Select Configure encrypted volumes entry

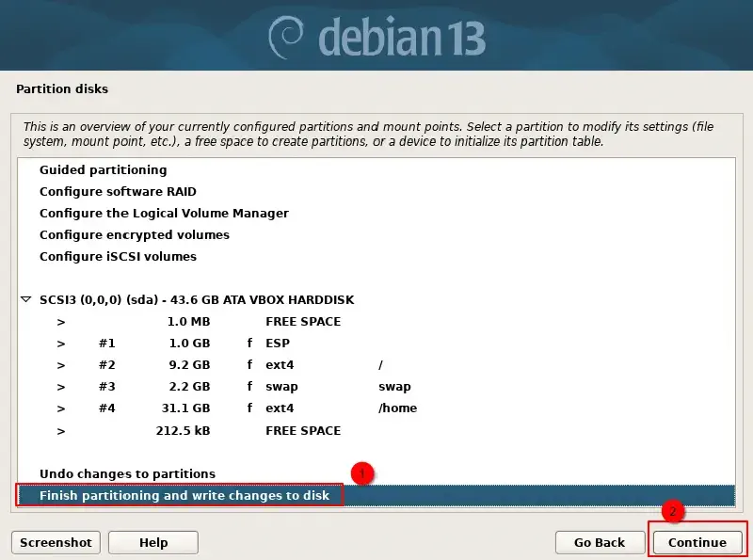tap(135, 235)
